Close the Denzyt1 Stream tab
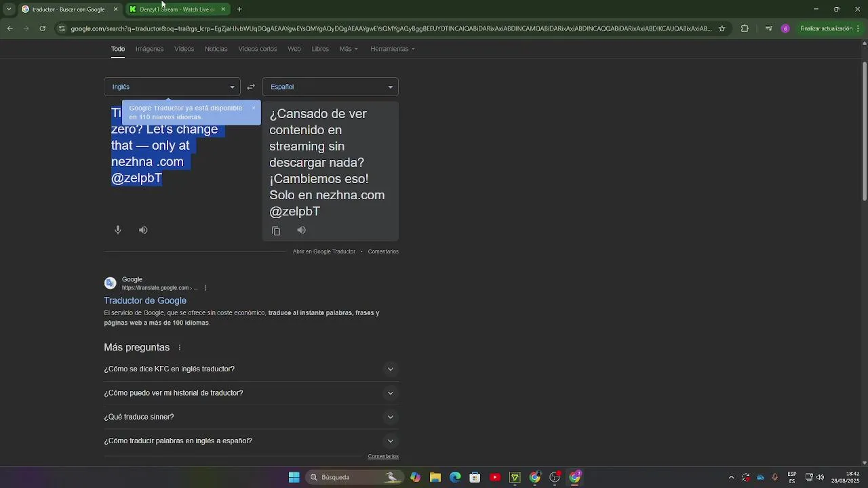The image size is (868, 488). click(223, 9)
